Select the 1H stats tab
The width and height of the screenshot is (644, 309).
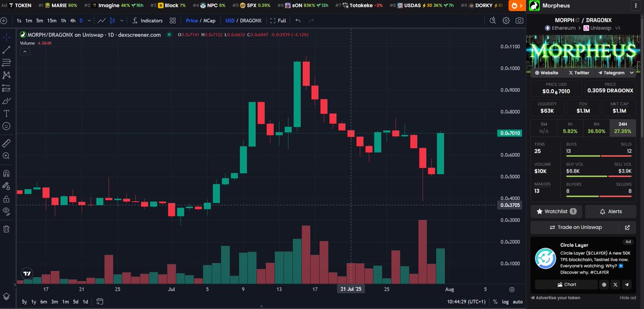570,127
